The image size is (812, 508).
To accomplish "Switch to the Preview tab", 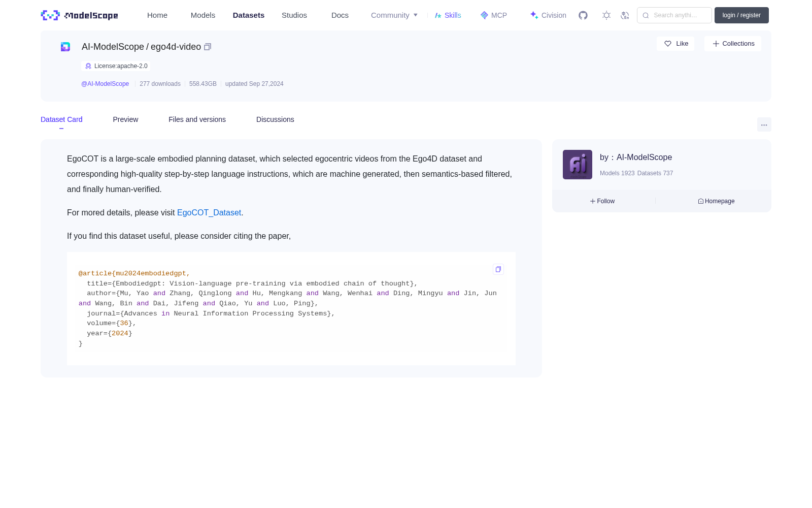I will click(x=125, y=119).
